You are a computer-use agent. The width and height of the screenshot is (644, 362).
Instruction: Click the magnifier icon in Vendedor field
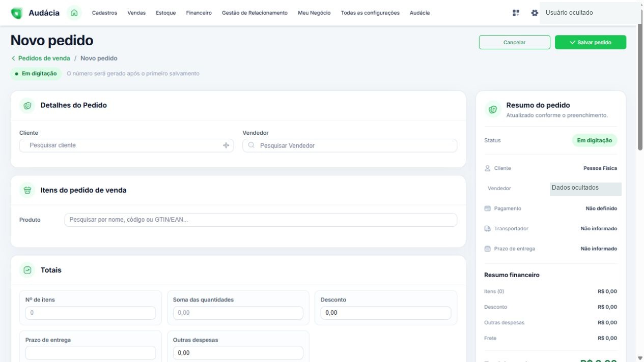pos(251,145)
